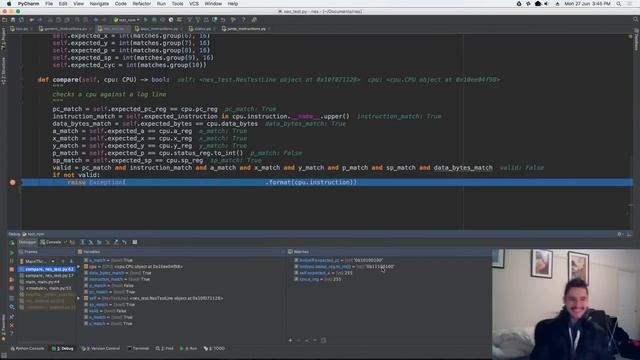Screen dimensions: 640x360
Task: Open the 3: Find tool window
Action: point(164,349)
